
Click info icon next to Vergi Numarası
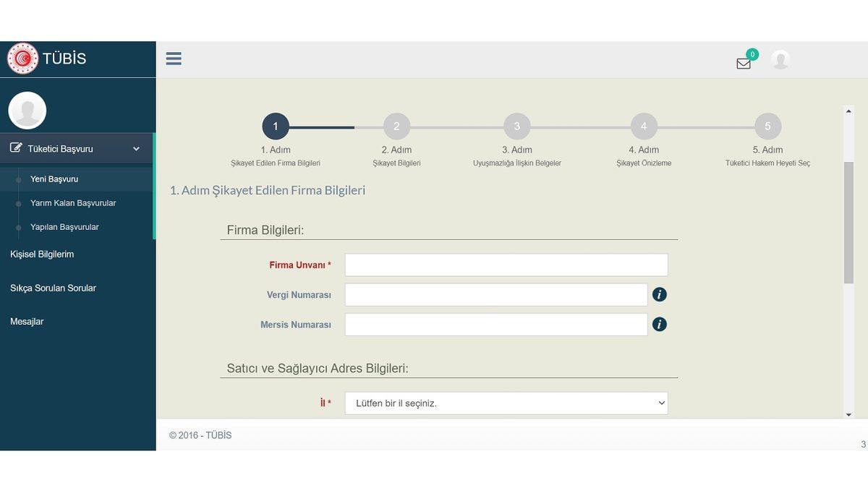point(659,295)
